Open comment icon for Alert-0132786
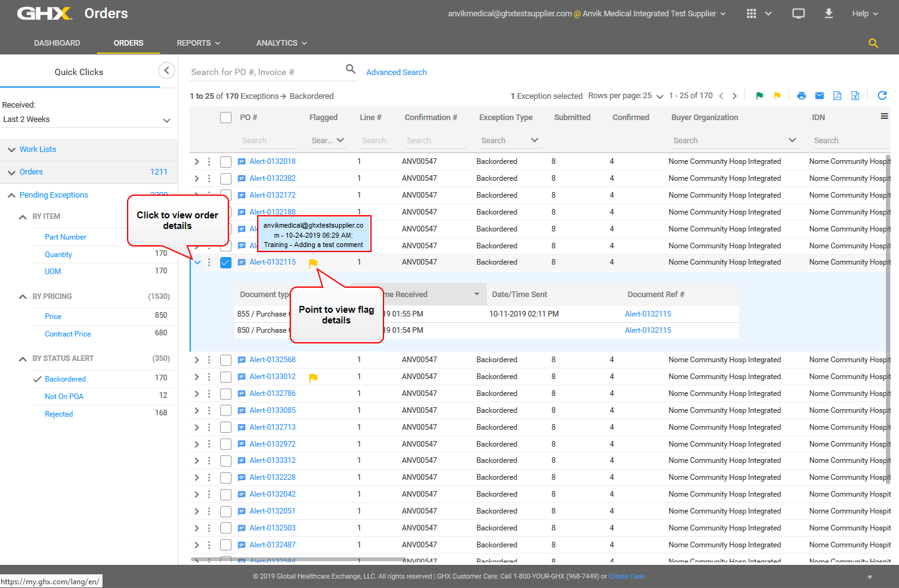 click(241, 393)
